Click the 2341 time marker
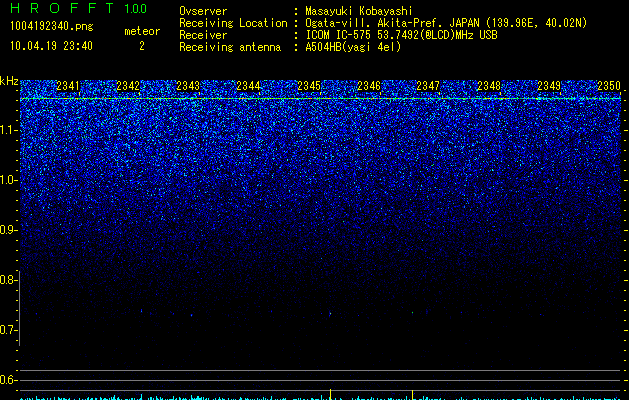The image size is (629, 400). point(68,86)
